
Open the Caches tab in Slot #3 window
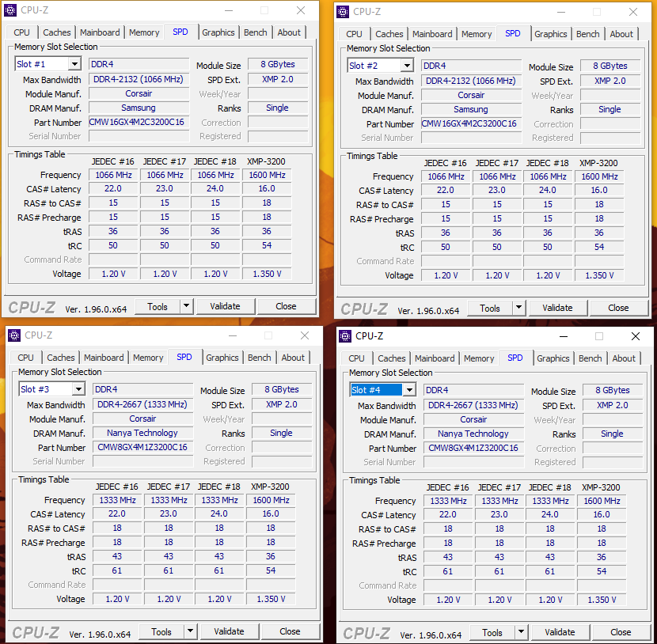[x=61, y=358]
